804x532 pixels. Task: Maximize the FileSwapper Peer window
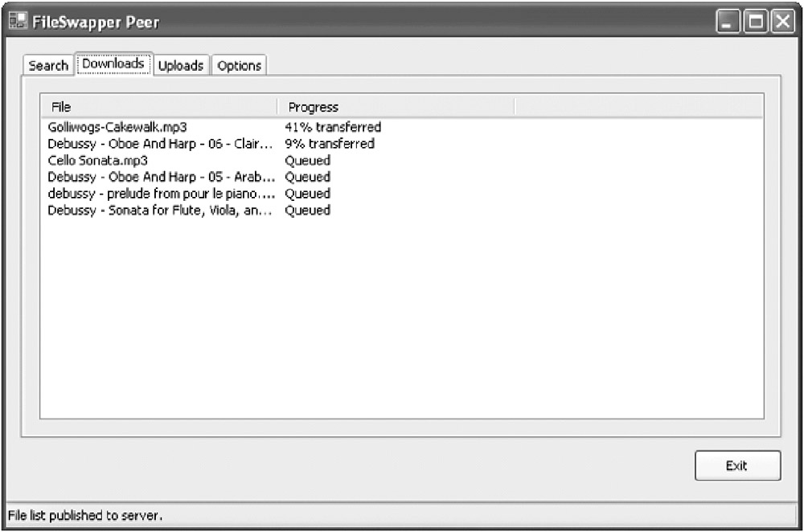pyautogui.click(x=756, y=23)
